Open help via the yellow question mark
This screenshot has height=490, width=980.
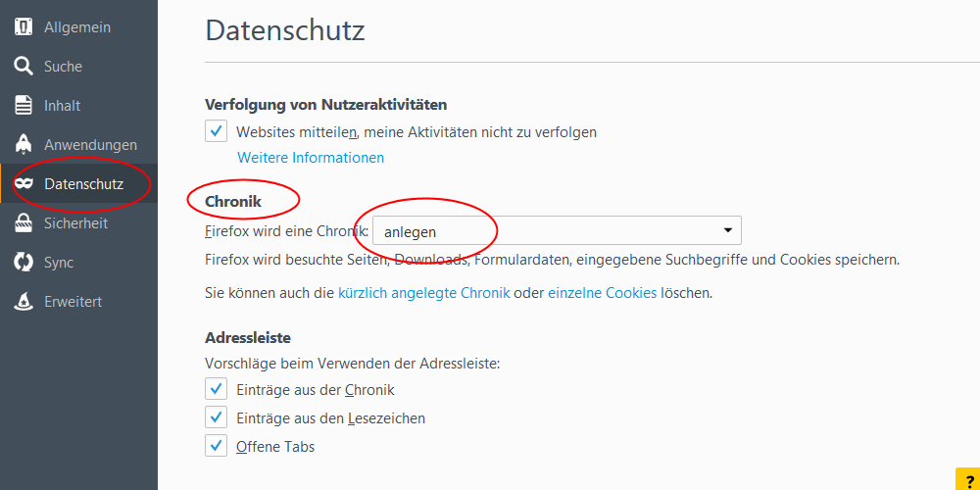[x=968, y=480]
